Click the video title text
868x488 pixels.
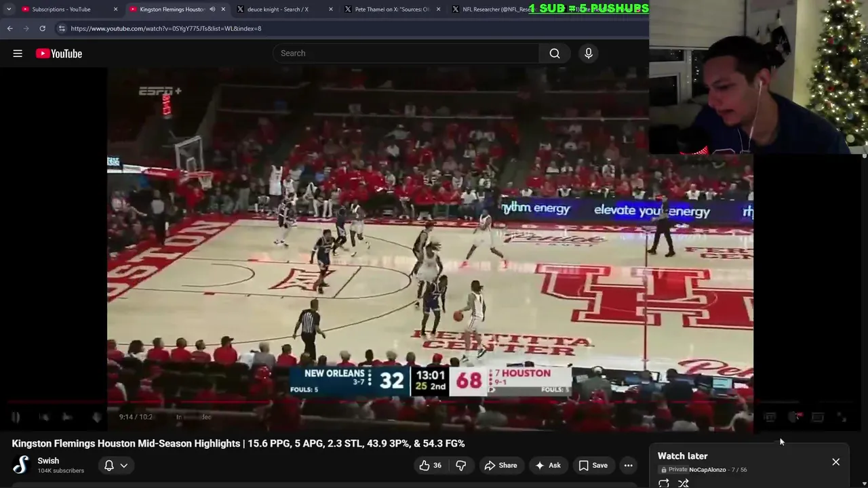click(x=238, y=443)
